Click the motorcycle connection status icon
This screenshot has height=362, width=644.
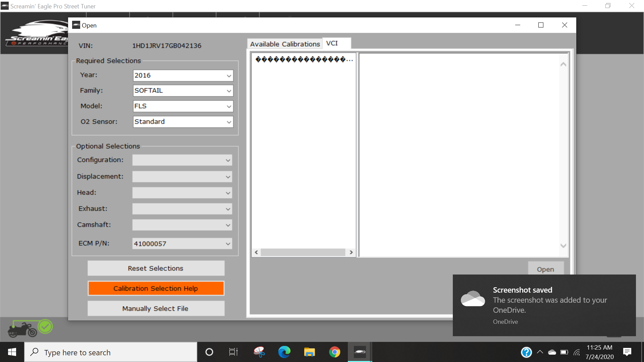(30, 328)
